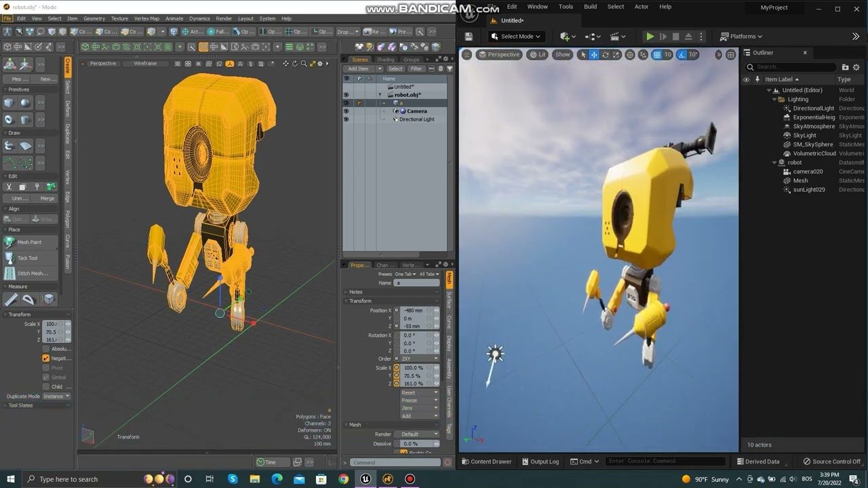Open Outliner settings gear icon

point(857,67)
